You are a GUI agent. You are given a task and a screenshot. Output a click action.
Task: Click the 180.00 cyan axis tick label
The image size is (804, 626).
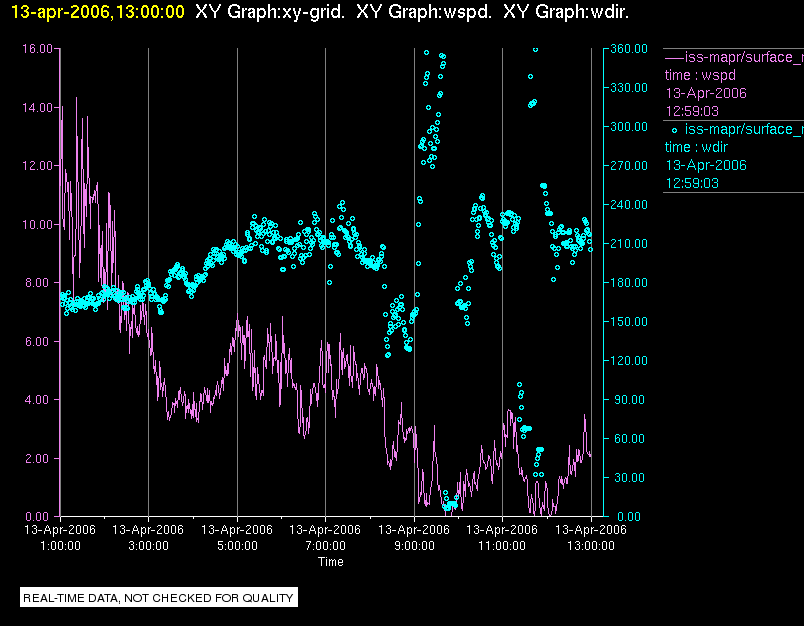point(629,282)
